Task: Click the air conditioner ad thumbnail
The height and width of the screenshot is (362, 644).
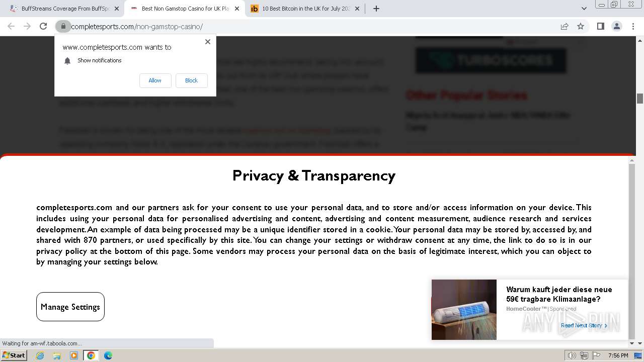Action: pos(464,310)
